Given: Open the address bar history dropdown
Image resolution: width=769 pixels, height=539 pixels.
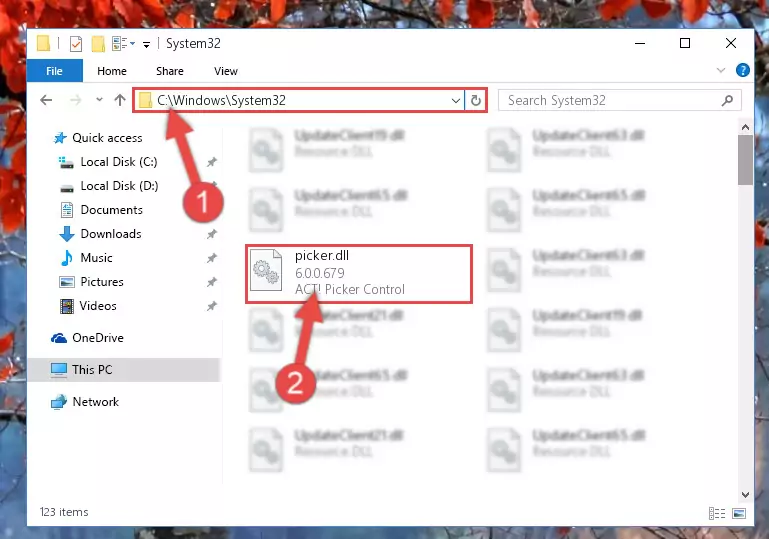Looking at the screenshot, I should coord(456,101).
